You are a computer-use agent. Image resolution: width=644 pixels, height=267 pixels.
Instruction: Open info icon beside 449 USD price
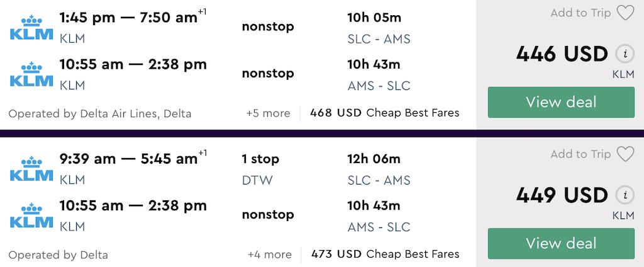pyautogui.click(x=624, y=195)
